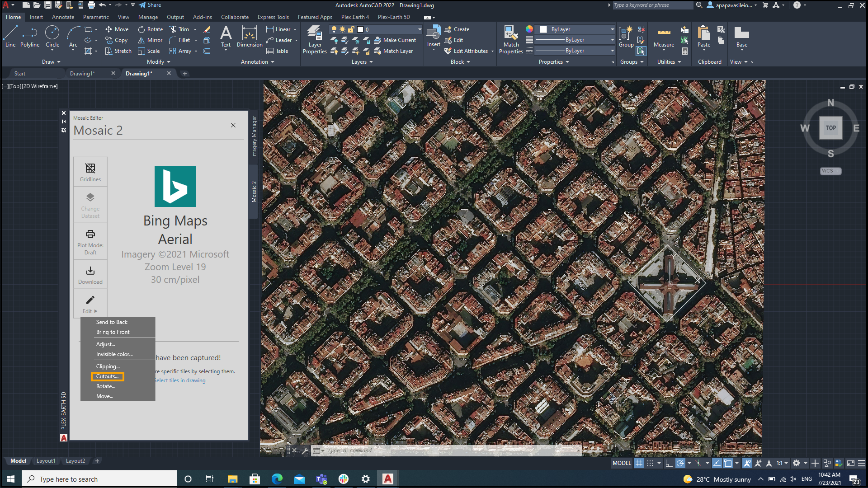Toggle ortho mode in status bar
The width and height of the screenshot is (868, 488).
[x=669, y=463]
